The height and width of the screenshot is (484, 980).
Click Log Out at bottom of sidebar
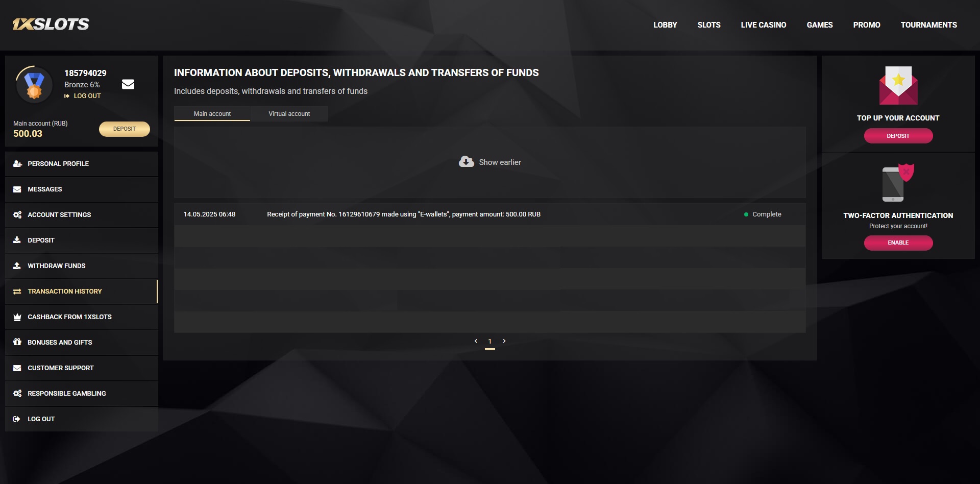(x=82, y=419)
